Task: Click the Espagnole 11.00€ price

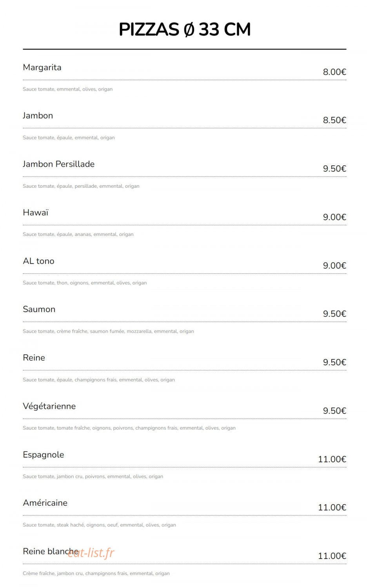Action: (332, 459)
